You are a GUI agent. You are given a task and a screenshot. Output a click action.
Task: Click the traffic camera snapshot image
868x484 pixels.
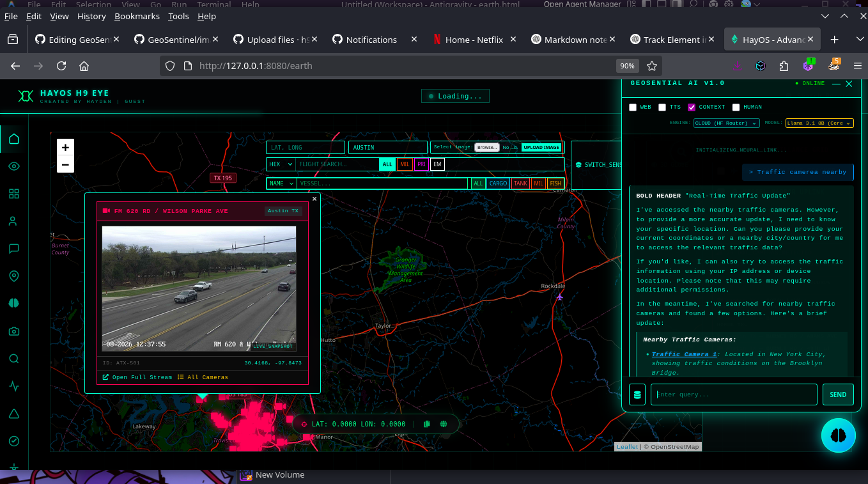[x=199, y=288]
